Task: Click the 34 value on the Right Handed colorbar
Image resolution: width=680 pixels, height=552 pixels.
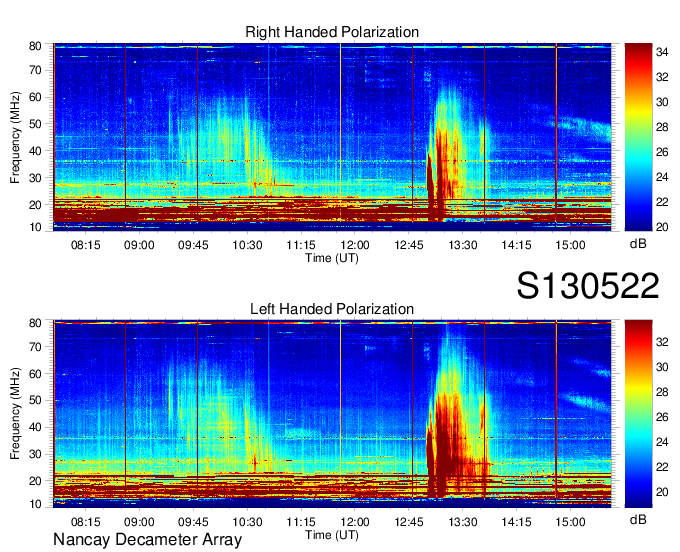Action: [x=662, y=52]
